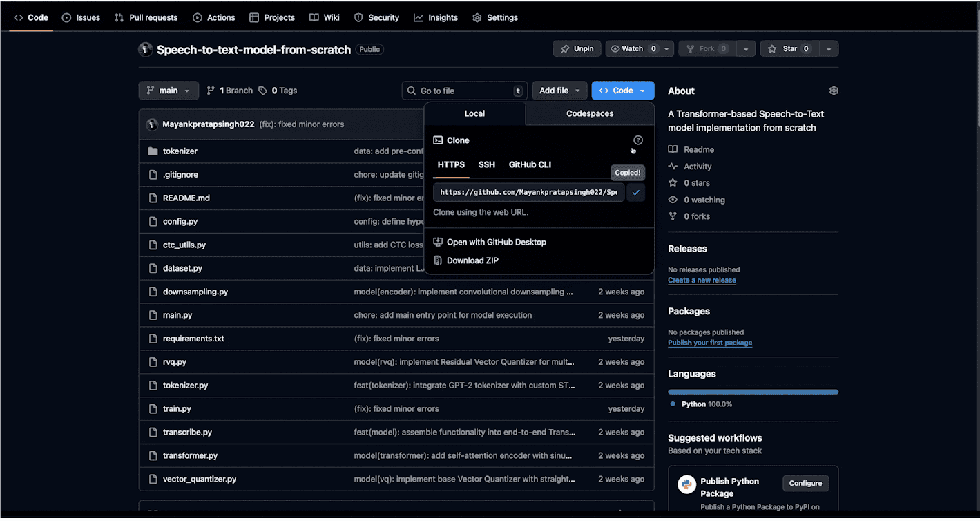This screenshot has width=980, height=521.
Task: Click the About section settings gear
Action: (833, 91)
